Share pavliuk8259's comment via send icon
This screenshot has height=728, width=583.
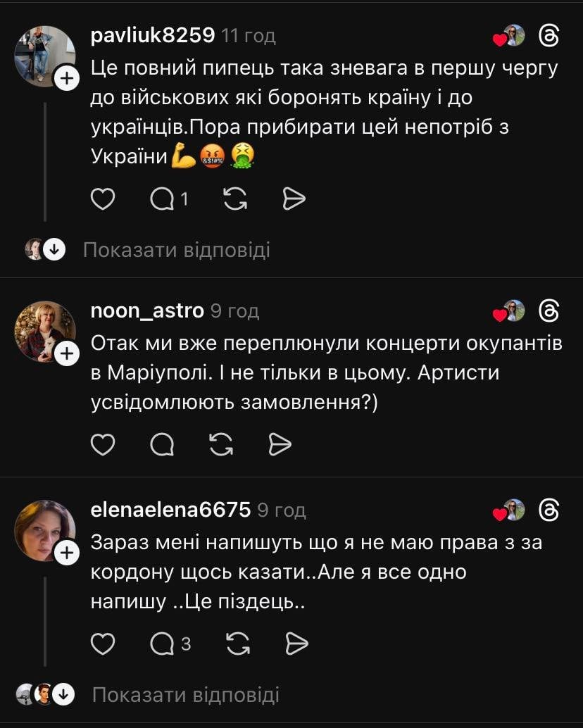point(294,200)
